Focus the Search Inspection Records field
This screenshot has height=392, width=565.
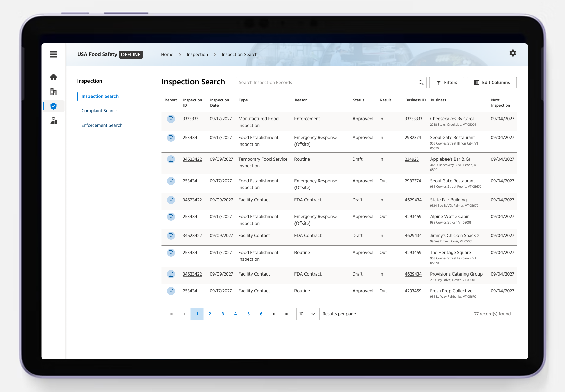(328, 83)
